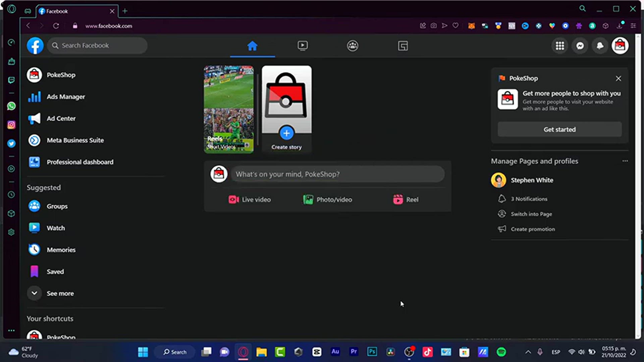Open WhatsApp in Opera sidebar
This screenshot has width=644, height=362.
point(11,106)
